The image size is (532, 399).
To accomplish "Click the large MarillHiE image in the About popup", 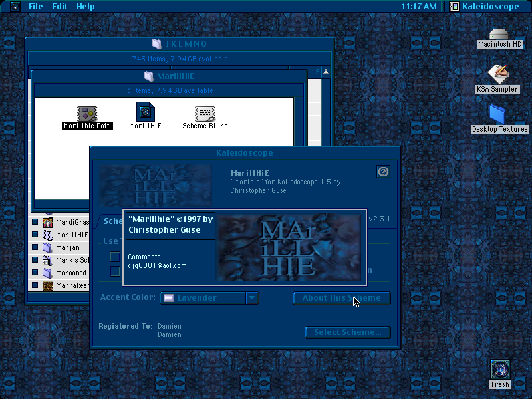I will (289, 247).
